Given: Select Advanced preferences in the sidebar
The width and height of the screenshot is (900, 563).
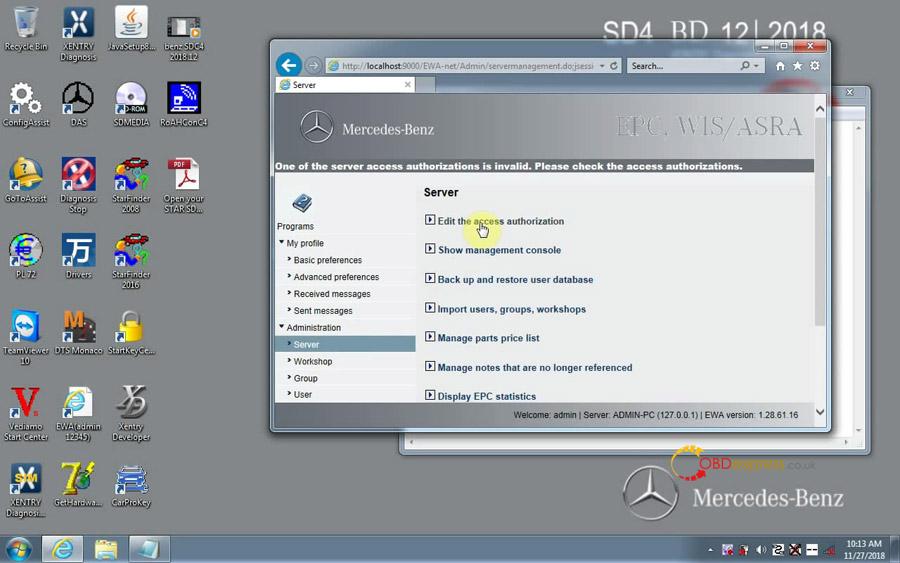Looking at the screenshot, I should [x=336, y=277].
